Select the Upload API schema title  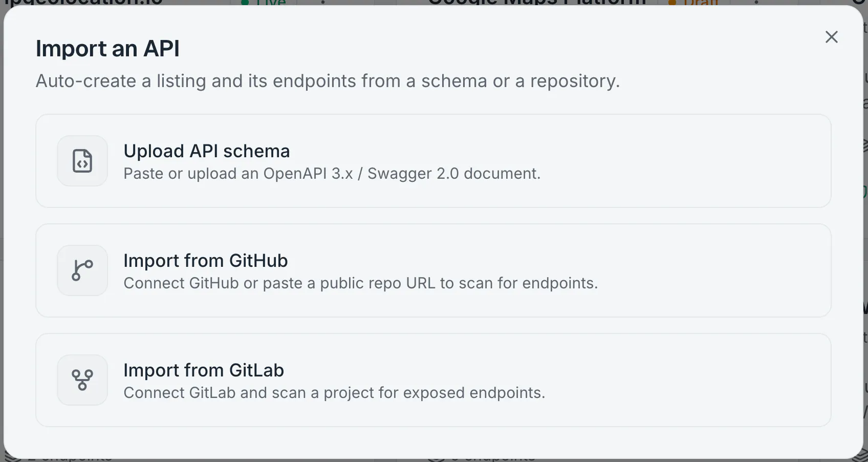click(x=207, y=151)
